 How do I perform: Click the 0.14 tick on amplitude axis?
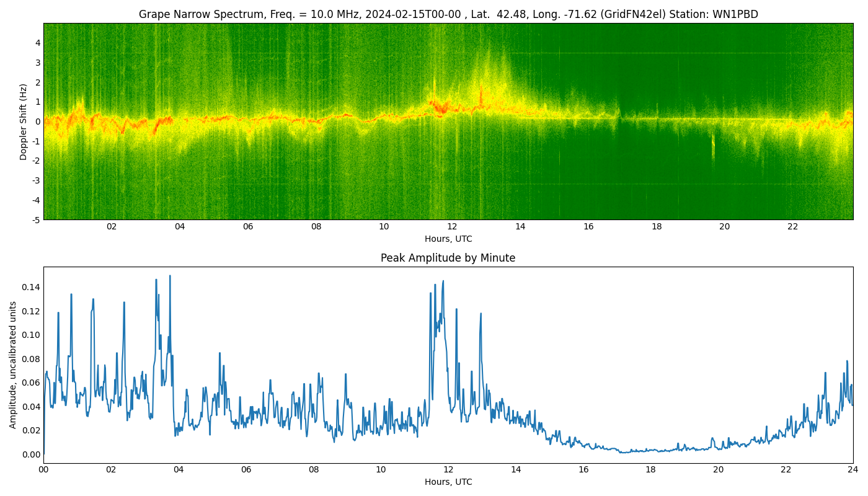[x=30, y=287]
